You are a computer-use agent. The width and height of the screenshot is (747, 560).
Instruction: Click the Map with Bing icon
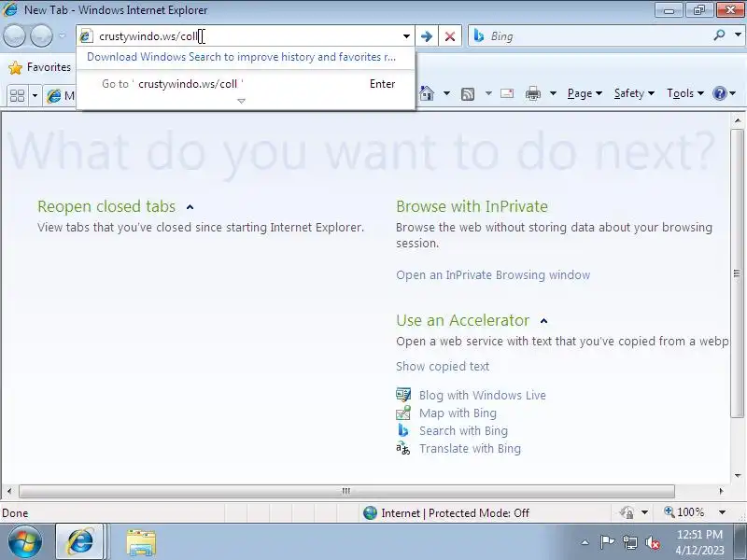(x=403, y=413)
